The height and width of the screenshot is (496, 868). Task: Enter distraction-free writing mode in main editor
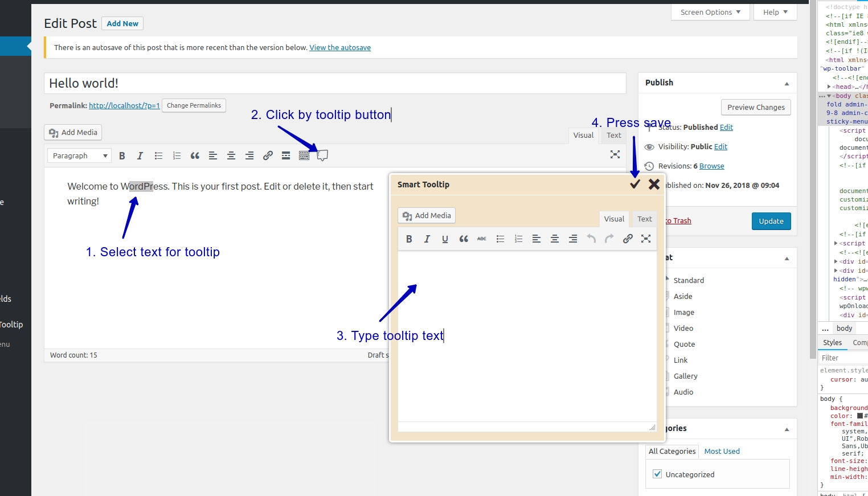[x=615, y=154]
